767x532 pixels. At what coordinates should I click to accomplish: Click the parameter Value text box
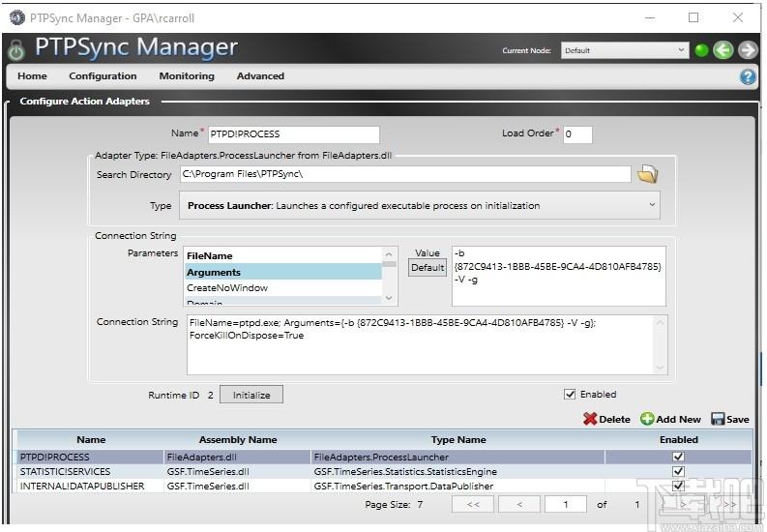(559, 277)
